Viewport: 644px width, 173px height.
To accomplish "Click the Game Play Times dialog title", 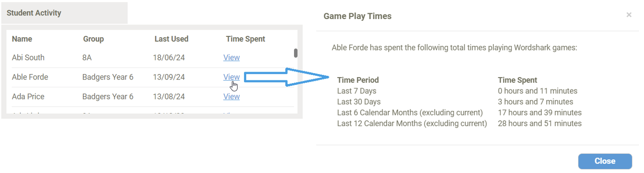I will point(357,16).
